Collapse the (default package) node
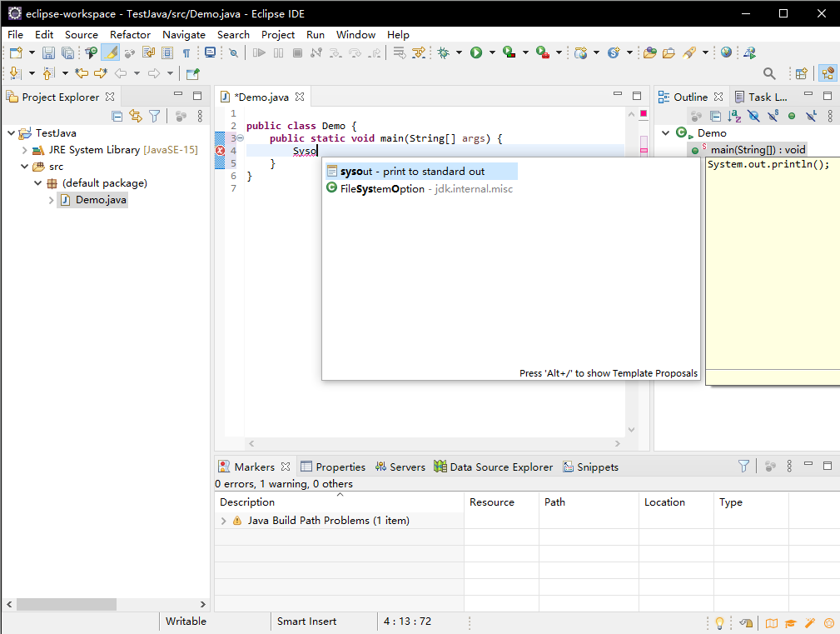Image resolution: width=840 pixels, height=634 pixels. click(38, 183)
